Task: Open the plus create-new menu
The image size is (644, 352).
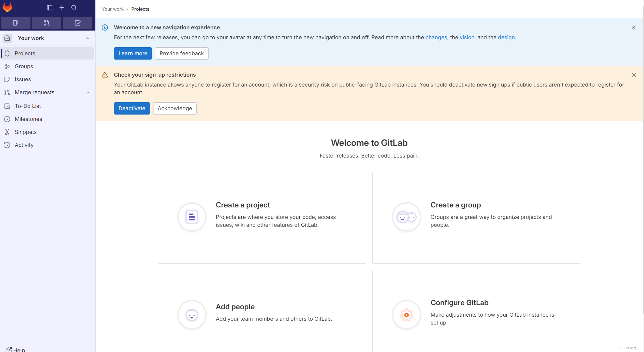Action: point(62,8)
